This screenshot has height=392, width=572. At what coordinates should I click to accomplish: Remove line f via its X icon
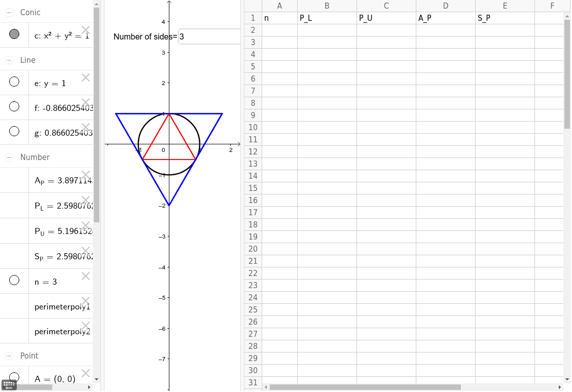[x=86, y=102]
